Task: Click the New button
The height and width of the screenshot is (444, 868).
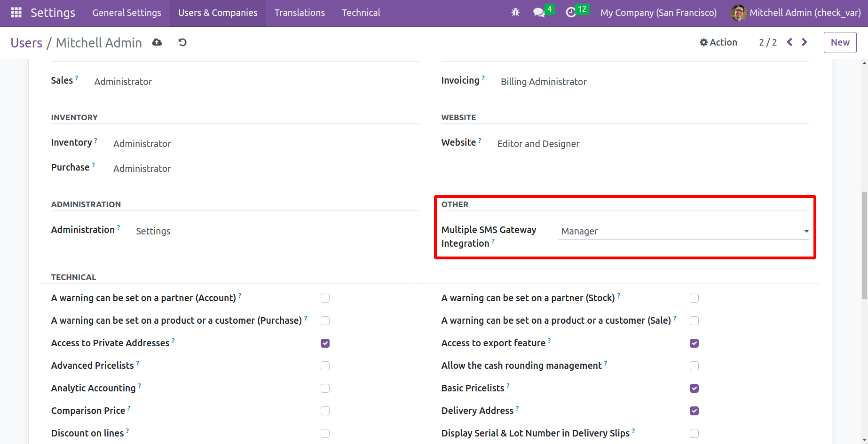Action: [840, 42]
